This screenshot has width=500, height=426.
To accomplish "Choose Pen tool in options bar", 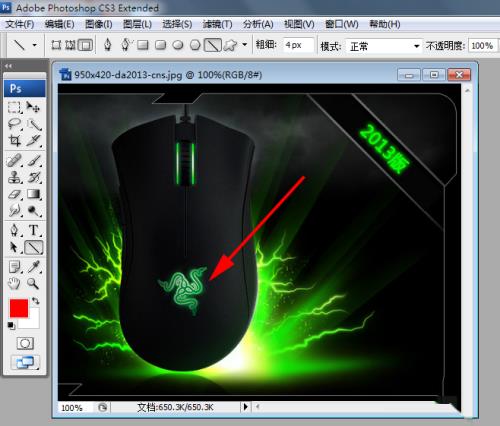I will pos(107,45).
